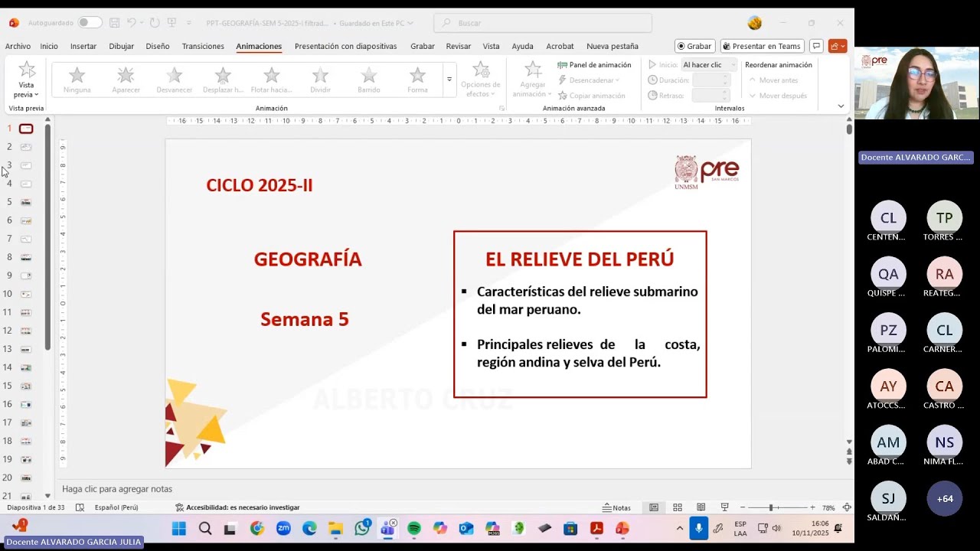Start slideshow from status bar icon
Image resolution: width=980 pixels, height=551 pixels.
(x=724, y=507)
